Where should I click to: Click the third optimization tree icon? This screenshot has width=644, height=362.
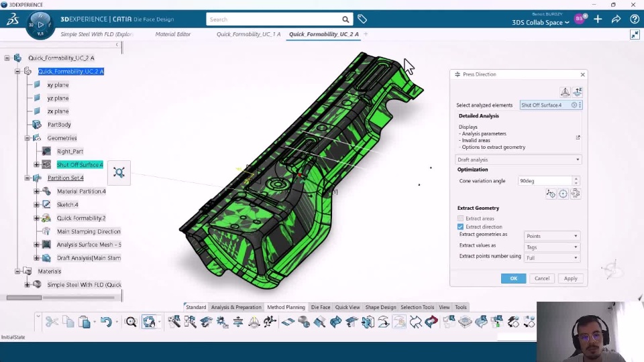576,194
